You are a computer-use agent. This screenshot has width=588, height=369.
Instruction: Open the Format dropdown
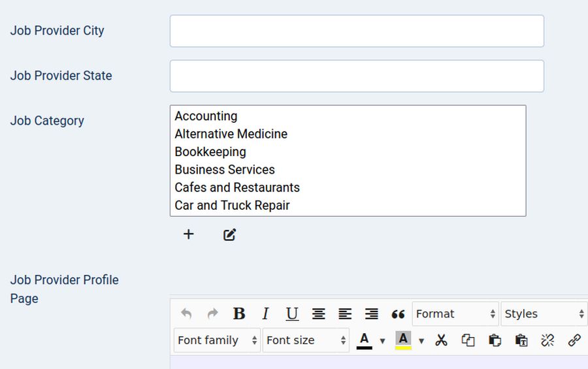click(x=455, y=314)
